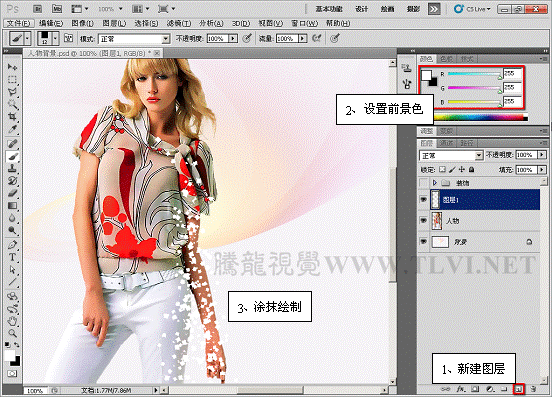Open the 图层(L) menu
Screen dimensions: 552x397
114,23
